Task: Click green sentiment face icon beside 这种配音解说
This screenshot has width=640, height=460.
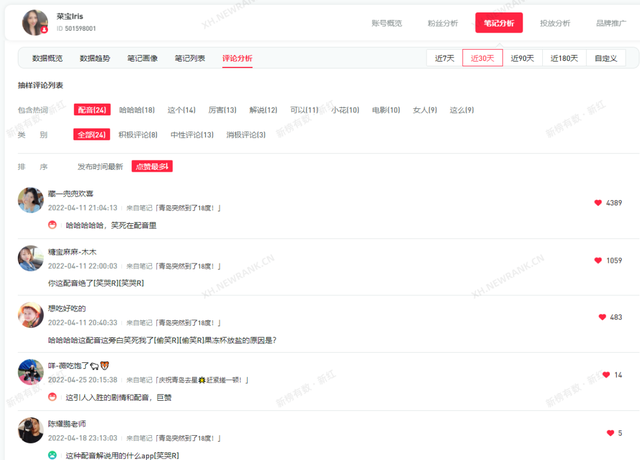Action: pos(52,455)
